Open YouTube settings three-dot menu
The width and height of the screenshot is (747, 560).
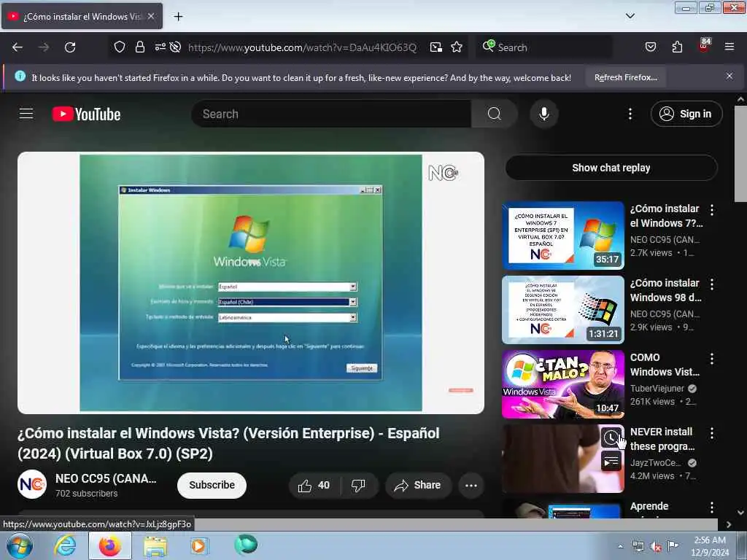point(630,114)
